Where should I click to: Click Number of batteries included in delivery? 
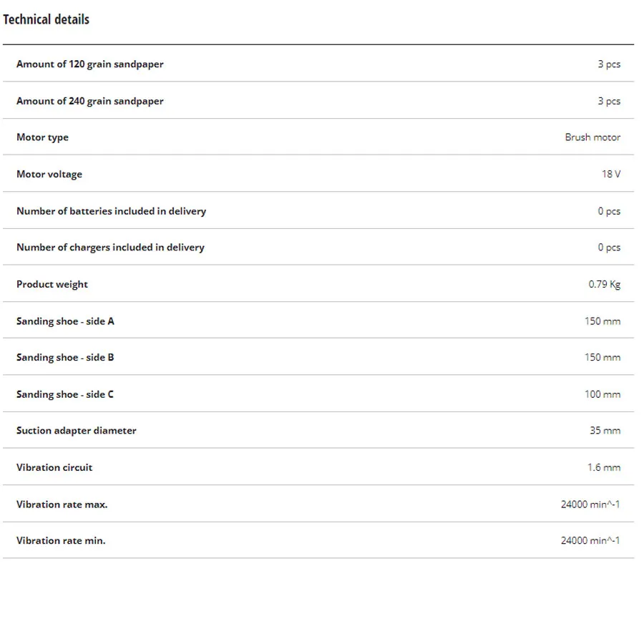click(112, 211)
